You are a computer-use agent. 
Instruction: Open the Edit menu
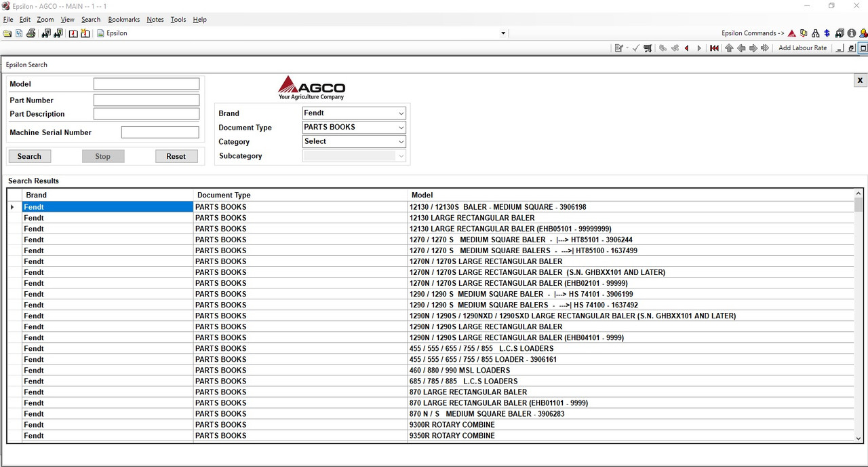tap(25, 20)
